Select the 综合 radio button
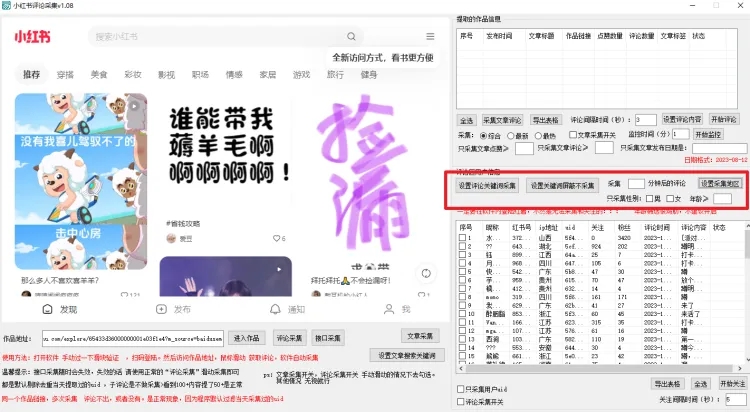 click(x=484, y=135)
